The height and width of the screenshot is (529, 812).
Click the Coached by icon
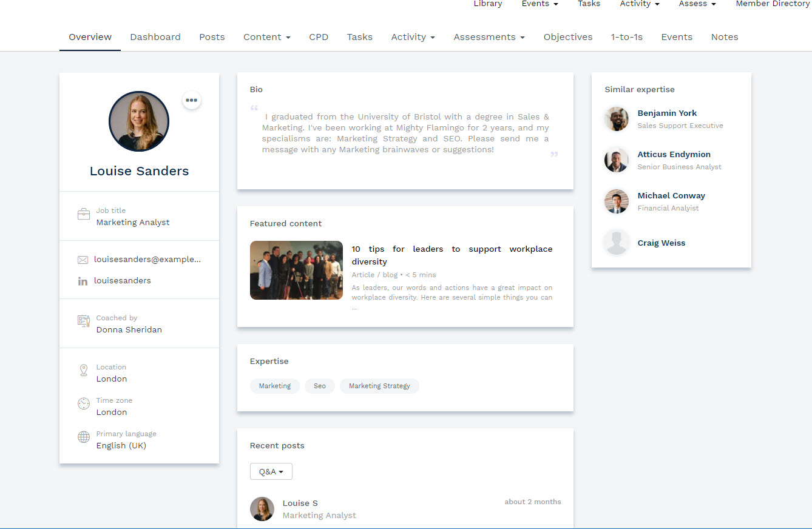84,322
